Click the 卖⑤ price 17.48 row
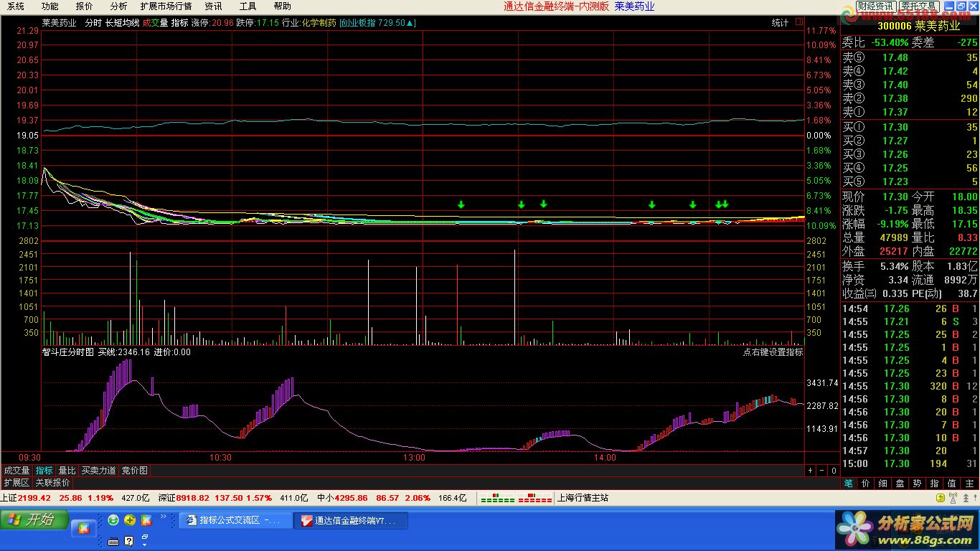The image size is (980, 551). click(x=910, y=57)
